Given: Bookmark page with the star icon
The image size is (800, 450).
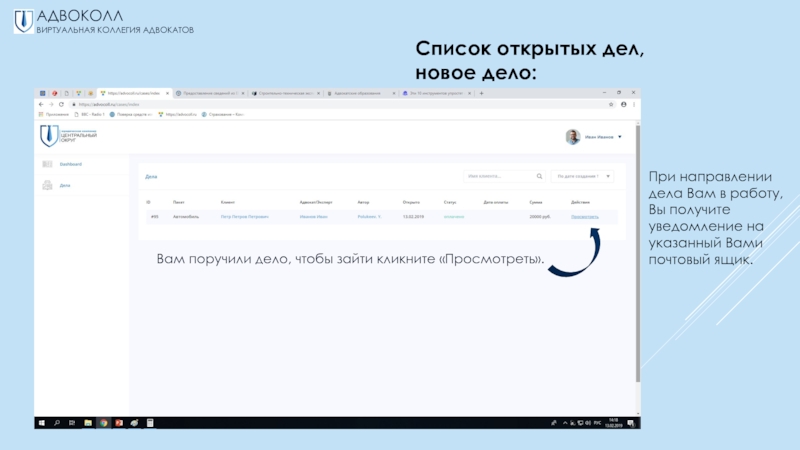Looking at the screenshot, I should 611,104.
